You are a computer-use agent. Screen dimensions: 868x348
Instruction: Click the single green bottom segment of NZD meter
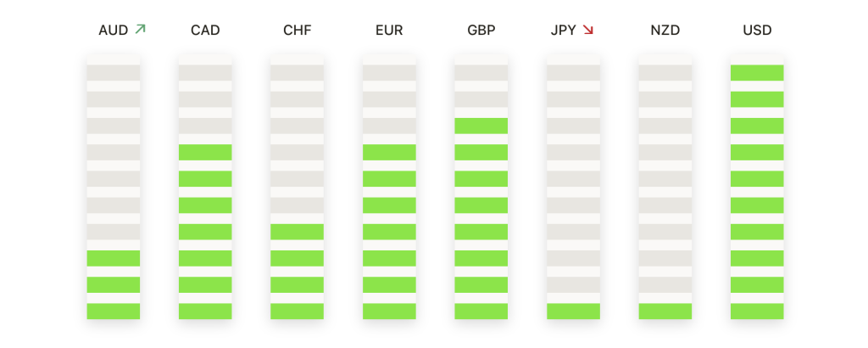click(x=665, y=311)
